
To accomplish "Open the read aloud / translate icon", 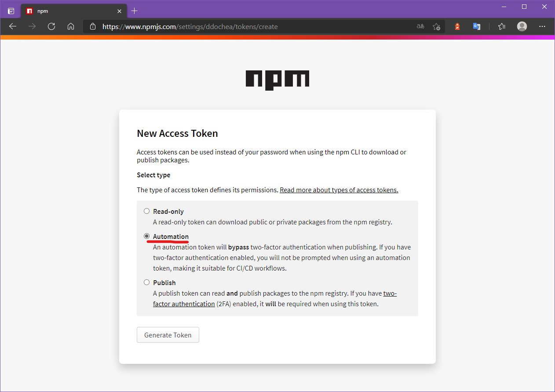I will point(420,26).
